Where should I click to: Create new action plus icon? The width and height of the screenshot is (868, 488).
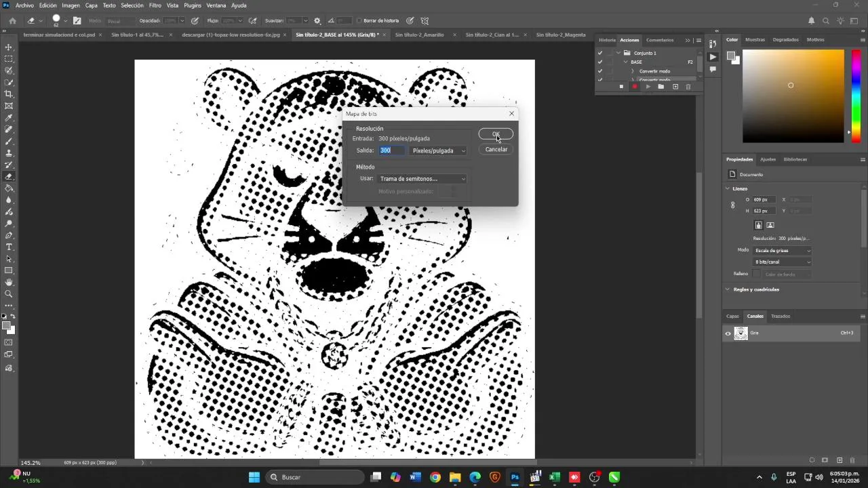(x=675, y=87)
